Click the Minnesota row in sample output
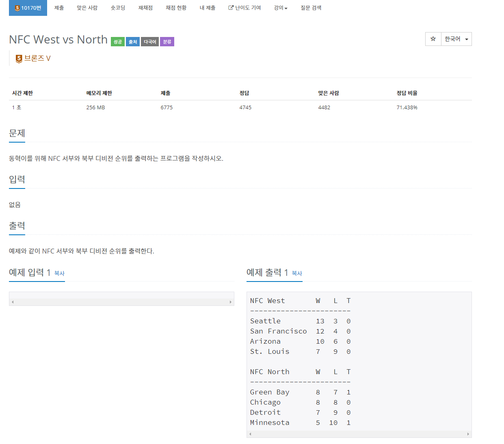 (x=301, y=422)
